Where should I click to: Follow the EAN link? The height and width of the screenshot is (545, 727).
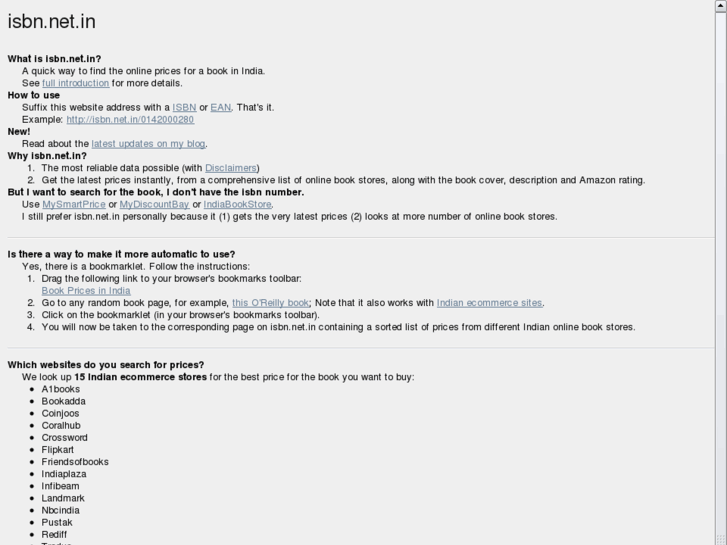(x=221, y=107)
